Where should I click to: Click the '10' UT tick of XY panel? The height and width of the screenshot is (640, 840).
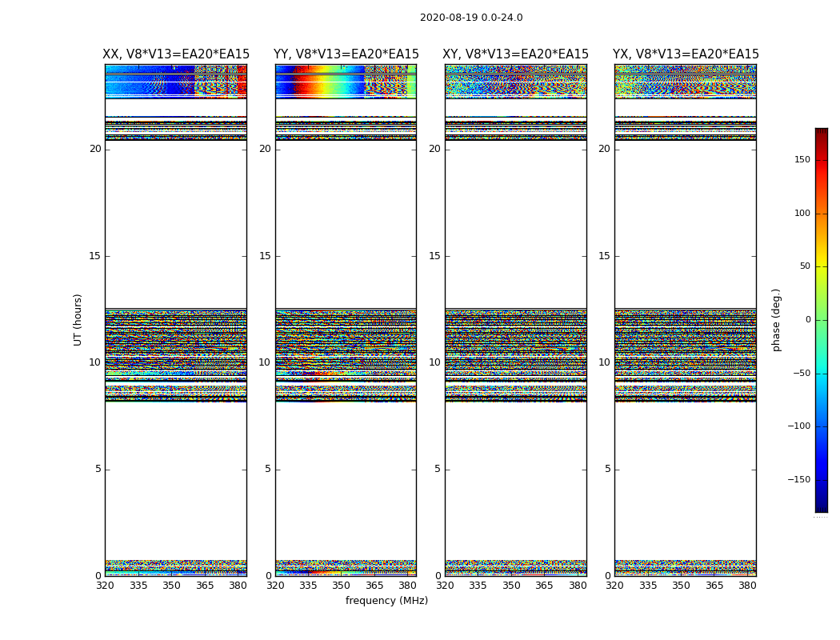[x=435, y=362]
